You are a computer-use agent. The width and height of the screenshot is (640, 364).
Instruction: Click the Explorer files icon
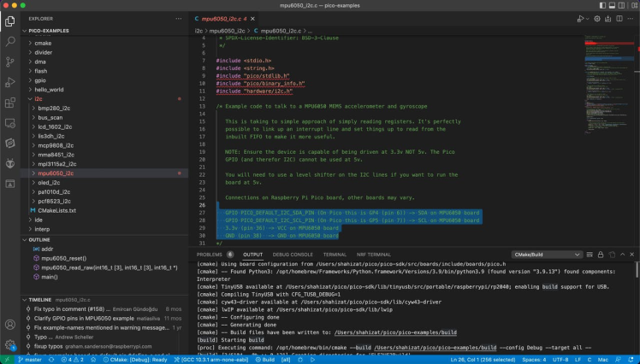pos(10,20)
